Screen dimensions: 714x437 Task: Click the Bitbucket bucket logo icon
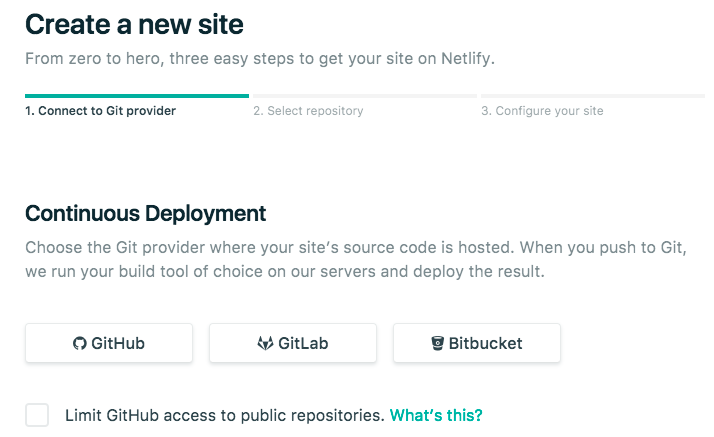(x=437, y=343)
